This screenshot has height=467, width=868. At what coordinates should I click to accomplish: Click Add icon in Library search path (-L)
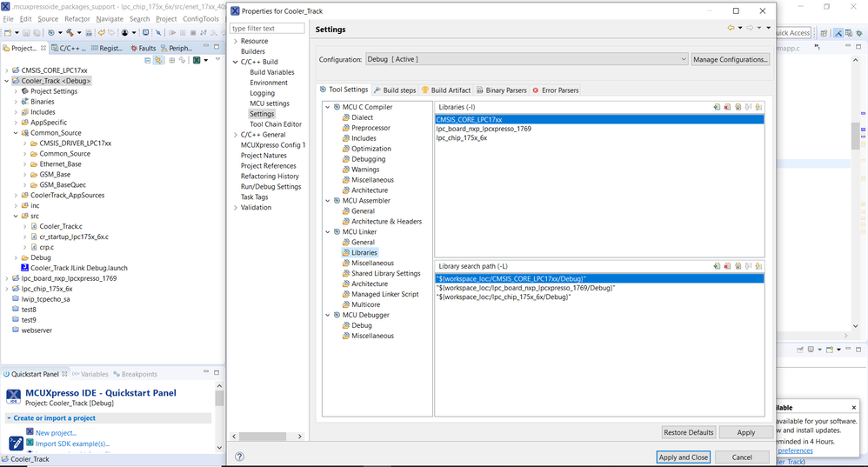pos(717,266)
